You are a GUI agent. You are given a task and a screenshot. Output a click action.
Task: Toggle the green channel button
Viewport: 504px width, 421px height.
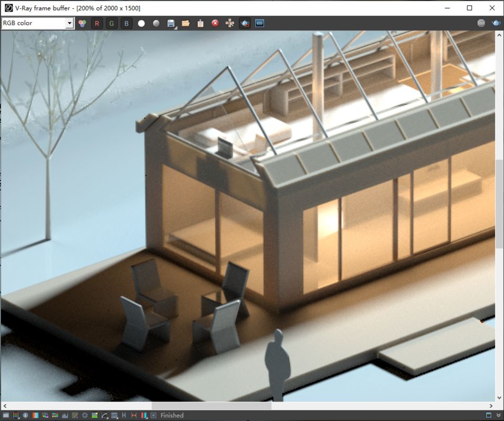pos(111,23)
